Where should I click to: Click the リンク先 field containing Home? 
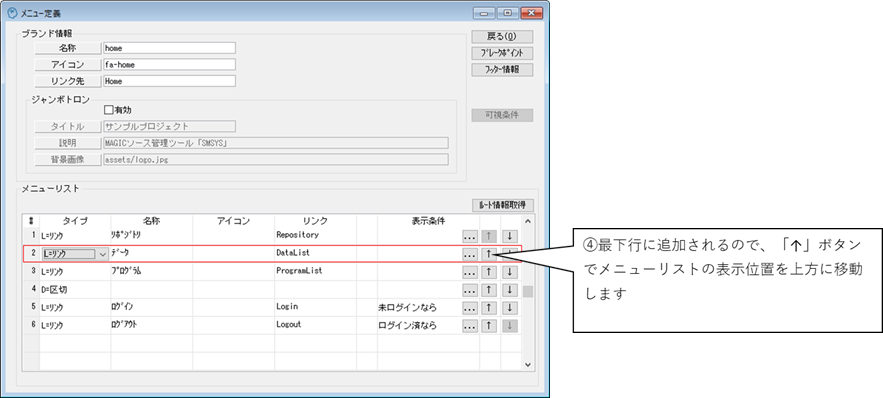coord(169,81)
